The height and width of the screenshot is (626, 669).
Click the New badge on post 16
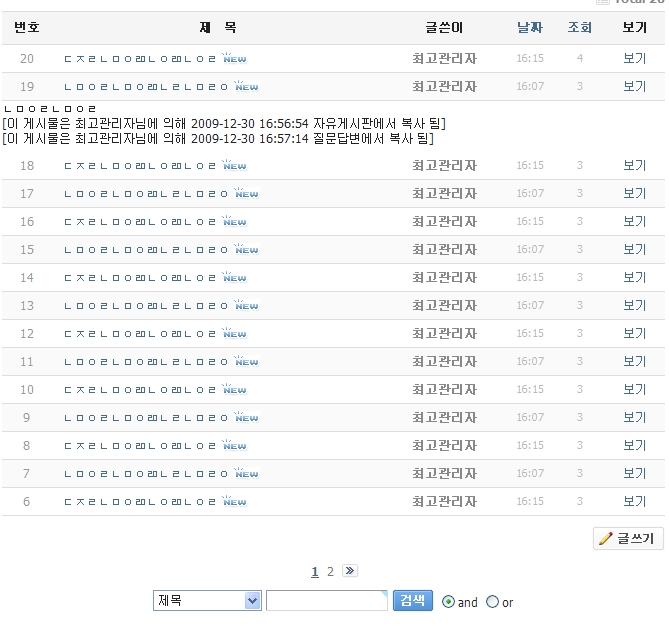234,221
